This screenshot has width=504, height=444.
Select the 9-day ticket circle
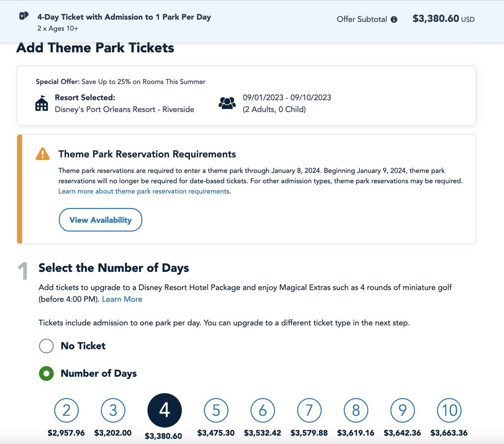point(403,410)
